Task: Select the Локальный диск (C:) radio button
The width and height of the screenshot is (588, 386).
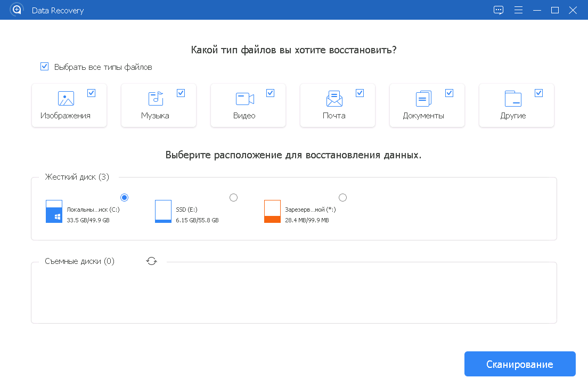Action: 124,197
